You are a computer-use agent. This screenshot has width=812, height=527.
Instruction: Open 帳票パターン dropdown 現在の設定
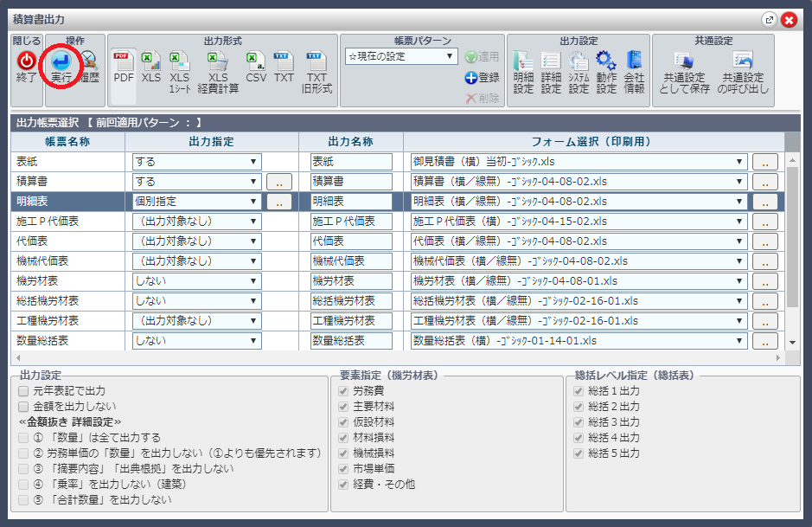click(401, 57)
